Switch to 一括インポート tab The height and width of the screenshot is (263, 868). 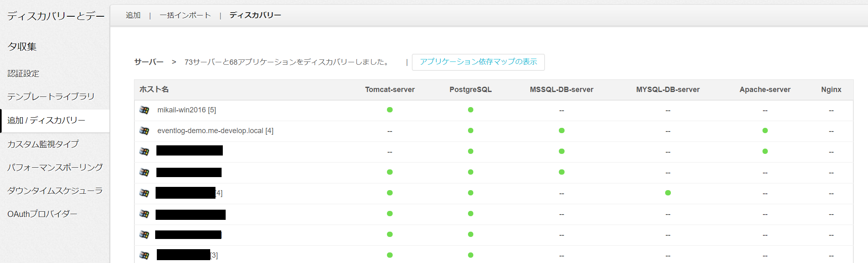[x=185, y=15]
